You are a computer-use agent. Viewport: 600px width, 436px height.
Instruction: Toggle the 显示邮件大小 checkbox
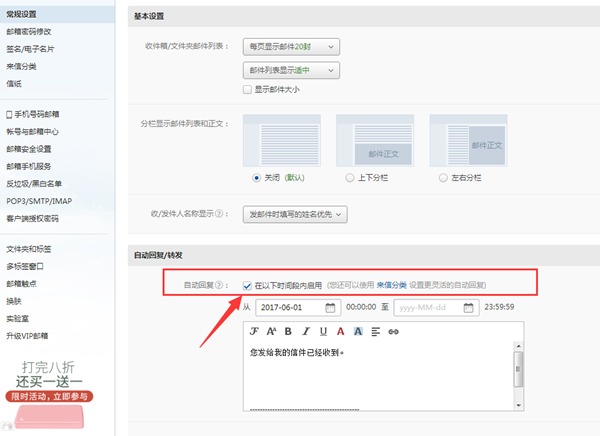[x=247, y=90]
